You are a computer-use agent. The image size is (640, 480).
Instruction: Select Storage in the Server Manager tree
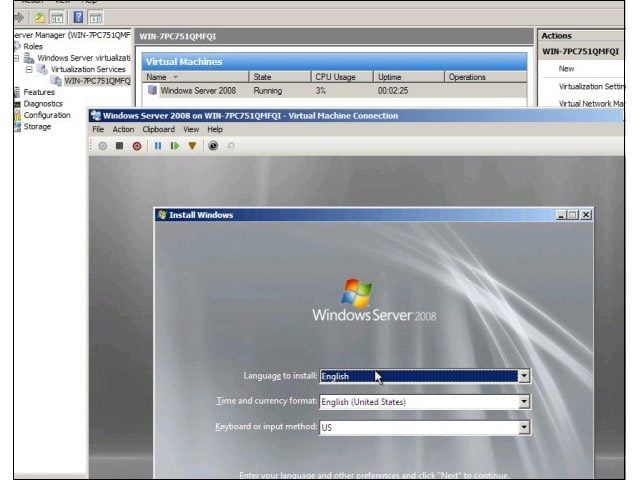[37, 127]
